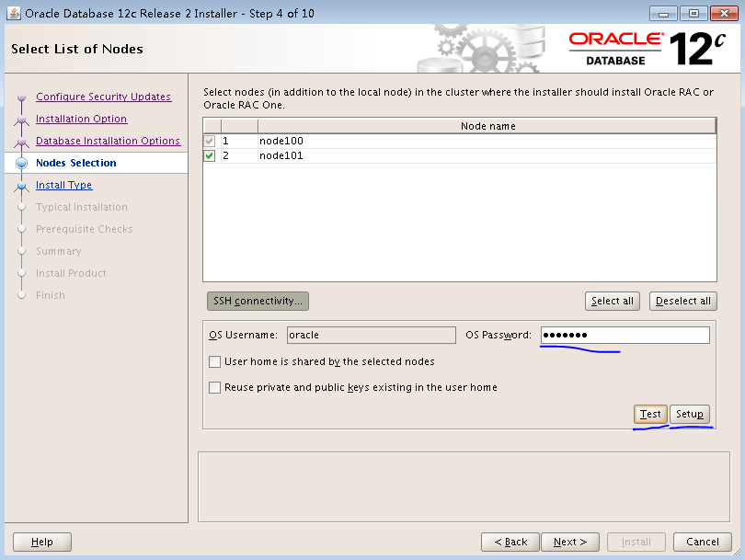Open the Configure Security Updates step
Image resolution: width=745 pixels, height=560 pixels.
pyautogui.click(x=103, y=97)
